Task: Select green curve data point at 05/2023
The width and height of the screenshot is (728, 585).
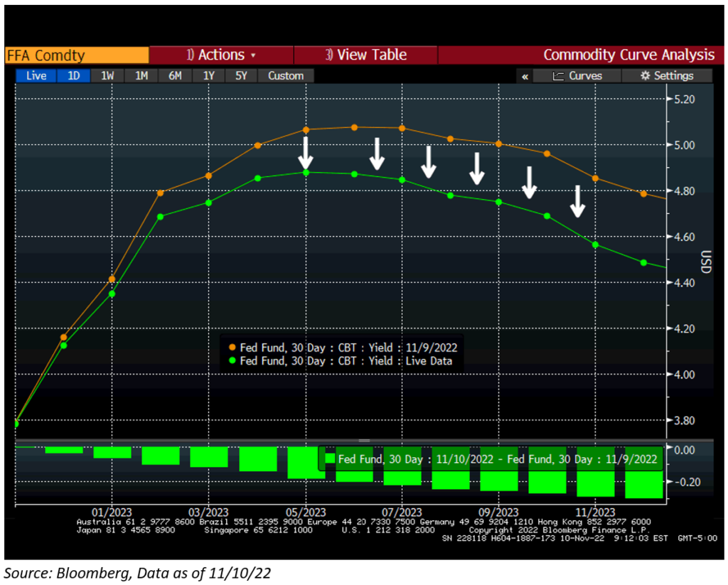Action: [306, 172]
